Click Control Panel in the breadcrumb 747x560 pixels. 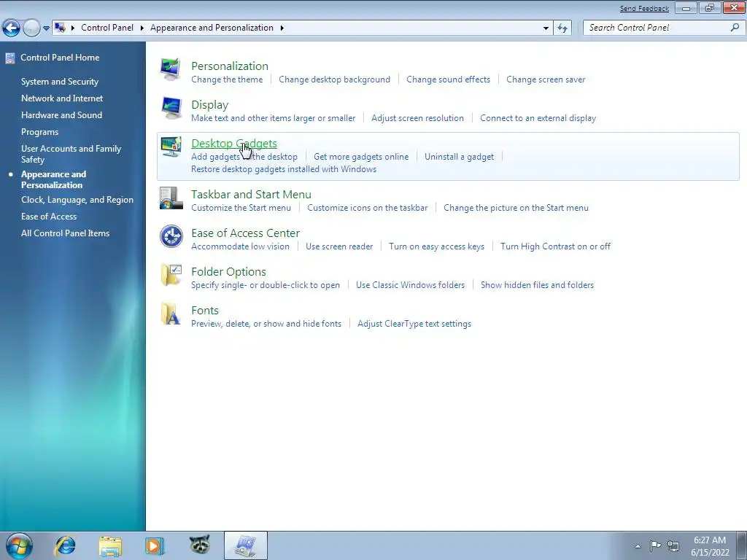[107, 28]
